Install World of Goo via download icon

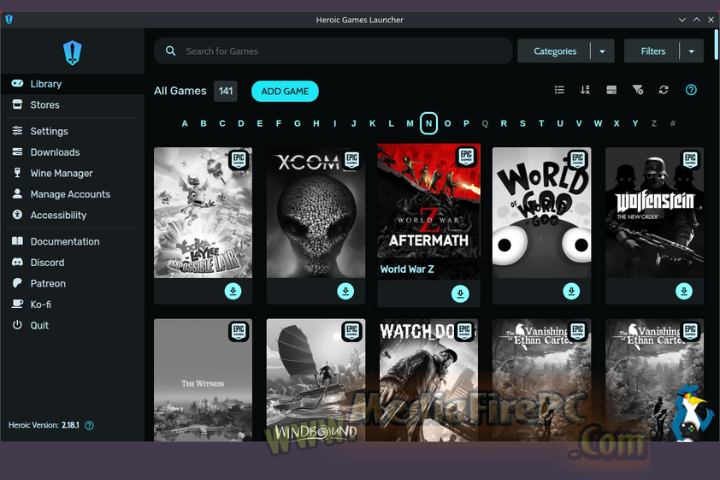(x=571, y=291)
